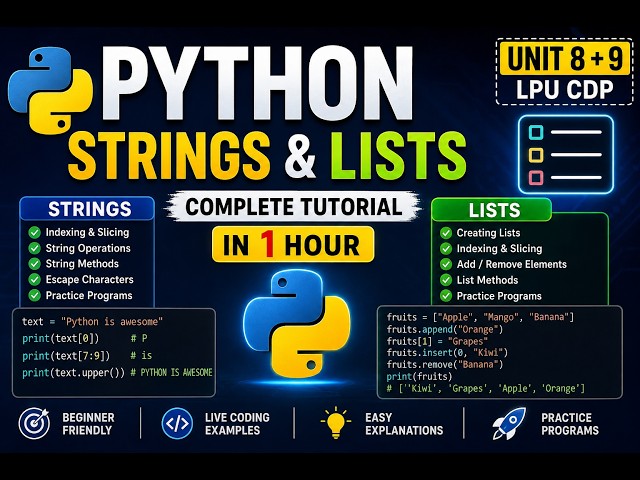Click the target icon beside Beginner Friendly

pyautogui.click(x=34, y=423)
